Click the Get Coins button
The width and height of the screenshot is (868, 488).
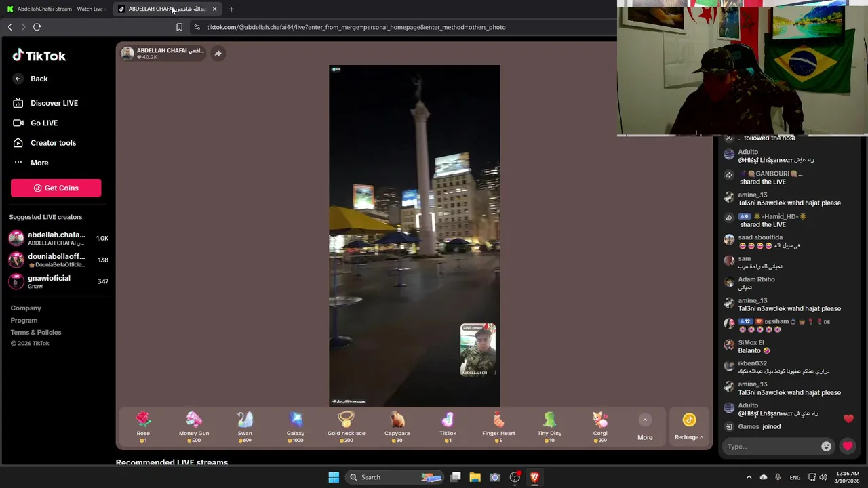tap(56, 188)
